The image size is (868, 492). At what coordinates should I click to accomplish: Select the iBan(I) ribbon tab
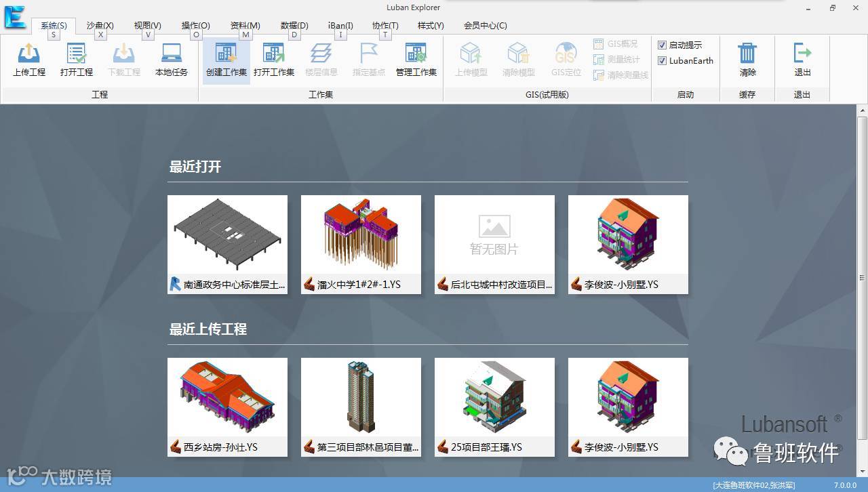340,26
